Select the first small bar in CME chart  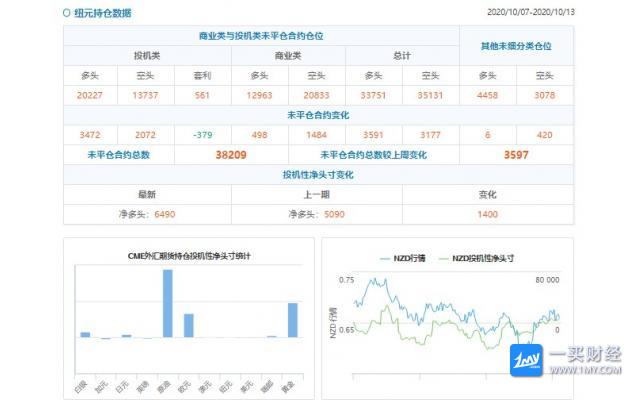tap(85, 335)
